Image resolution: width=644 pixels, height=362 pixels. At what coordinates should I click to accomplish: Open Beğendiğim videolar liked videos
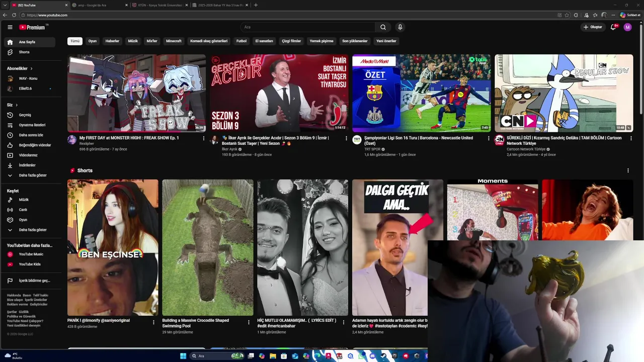[30, 145]
